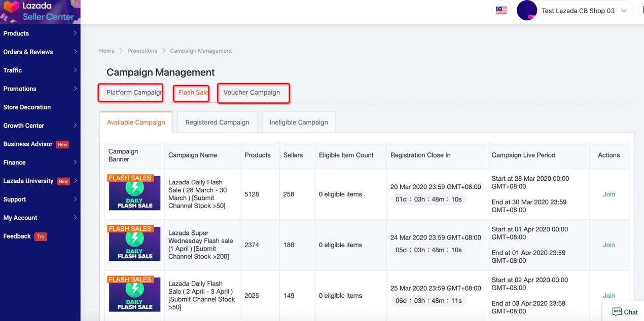Open the Malaysia flag country selector
Viewport: 644px width, 321px height.
tap(502, 11)
